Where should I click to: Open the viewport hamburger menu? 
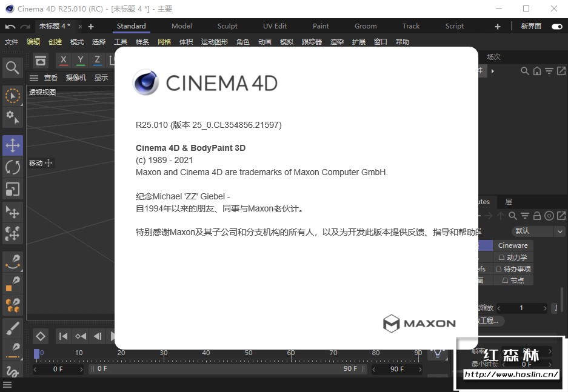tap(34, 78)
